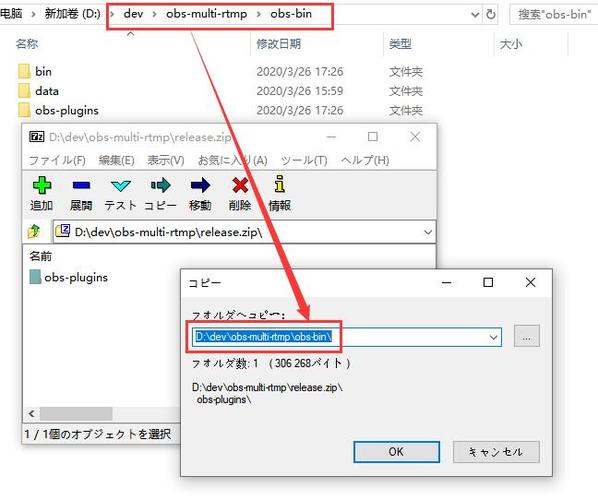Click the 展開 (Extract) blue minus icon
Viewport: 598px width, 500px height.
pyautogui.click(x=81, y=185)
